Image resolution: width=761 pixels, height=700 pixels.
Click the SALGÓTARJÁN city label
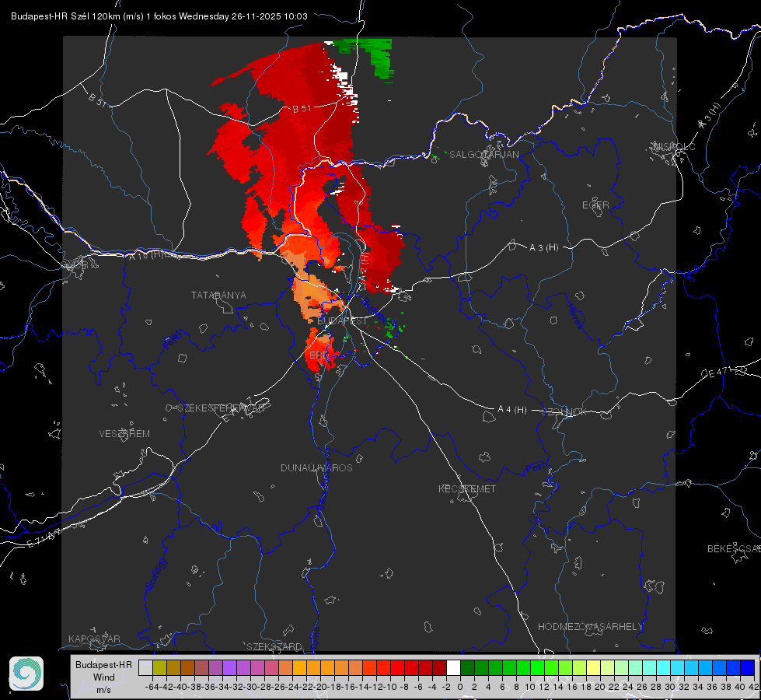pyautogui.click(x=483, y=155)
